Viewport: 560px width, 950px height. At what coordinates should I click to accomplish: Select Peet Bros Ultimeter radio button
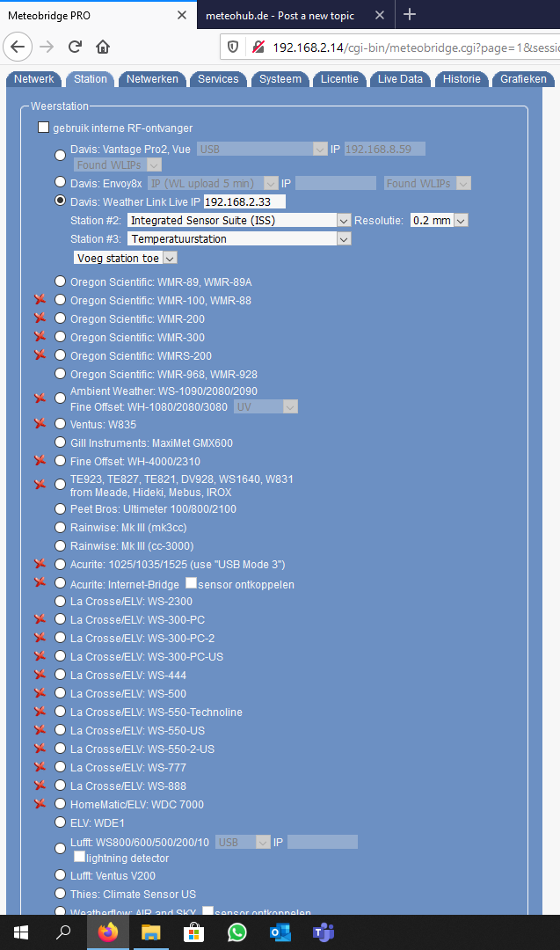[60, 508]
